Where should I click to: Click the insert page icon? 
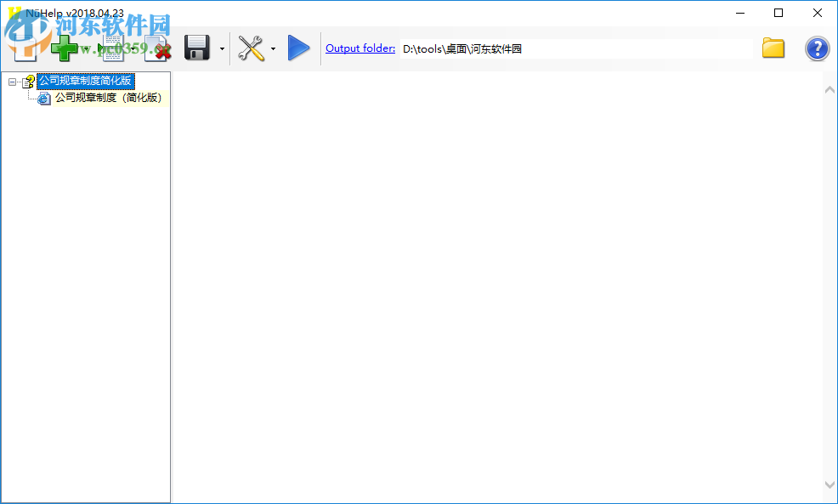coord(111,48)
